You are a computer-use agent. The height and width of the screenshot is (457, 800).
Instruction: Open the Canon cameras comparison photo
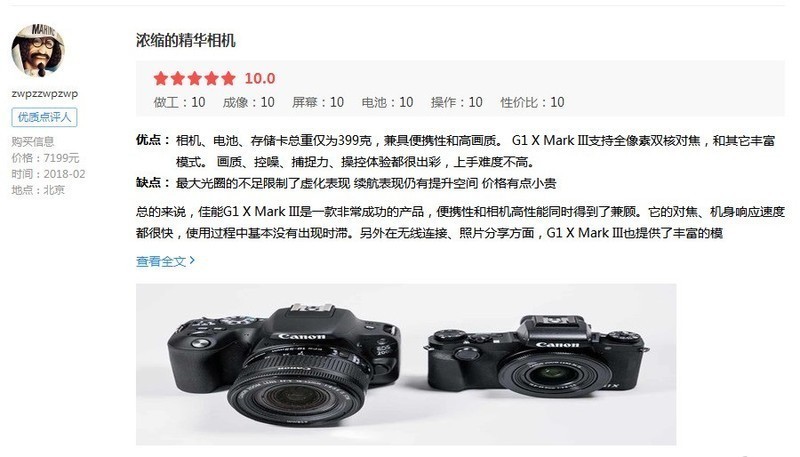(406, 364)
